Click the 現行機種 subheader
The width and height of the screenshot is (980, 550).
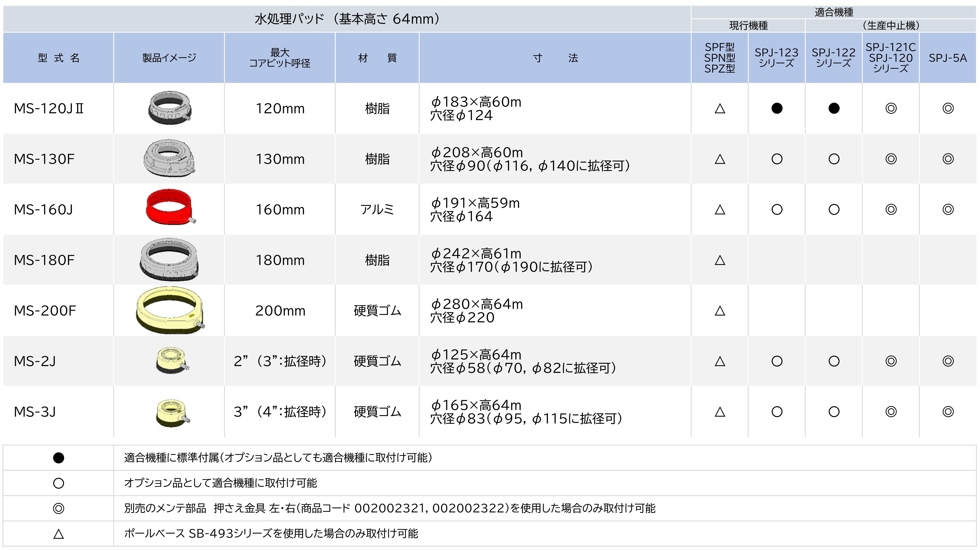[x=748, y=25]
